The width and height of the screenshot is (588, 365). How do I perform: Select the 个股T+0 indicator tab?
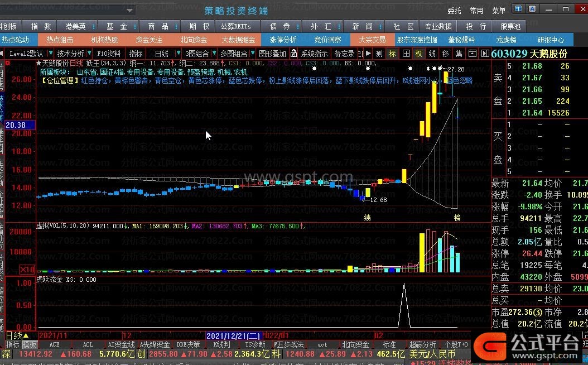[456, 344]
